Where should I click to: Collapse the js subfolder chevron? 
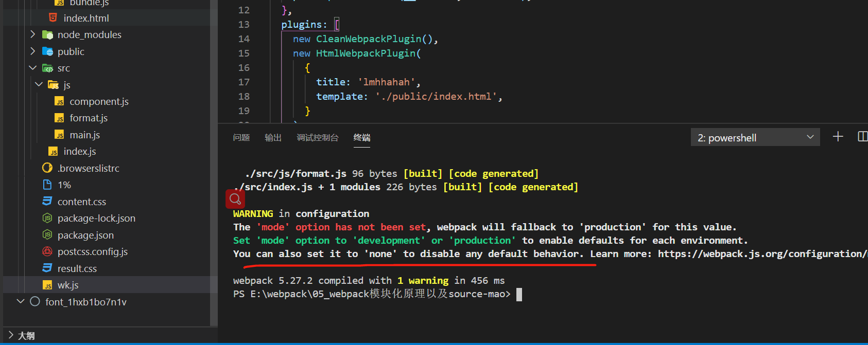39,84
